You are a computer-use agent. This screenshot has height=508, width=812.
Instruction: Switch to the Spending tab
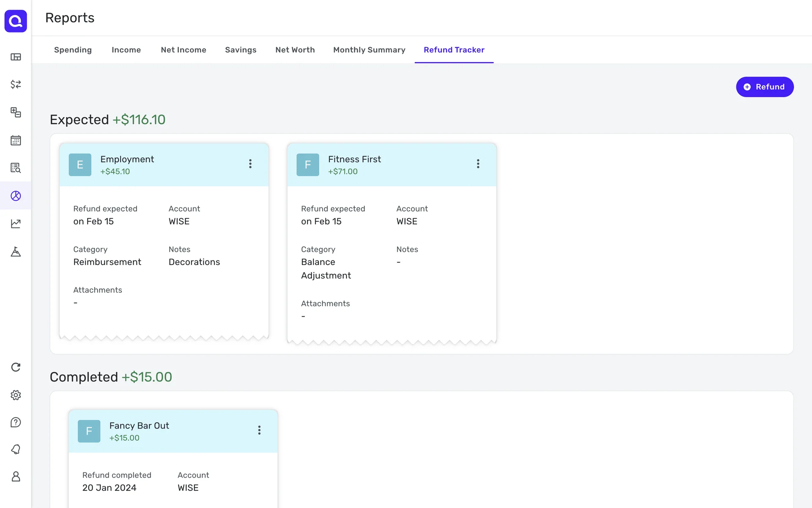[73, 50]
